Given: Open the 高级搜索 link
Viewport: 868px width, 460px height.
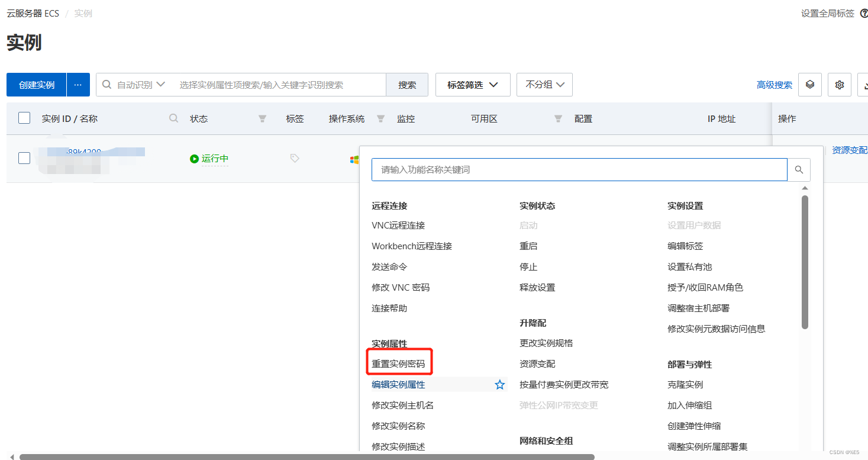Looking at the screenshot, I should click(x=775, y=85).
